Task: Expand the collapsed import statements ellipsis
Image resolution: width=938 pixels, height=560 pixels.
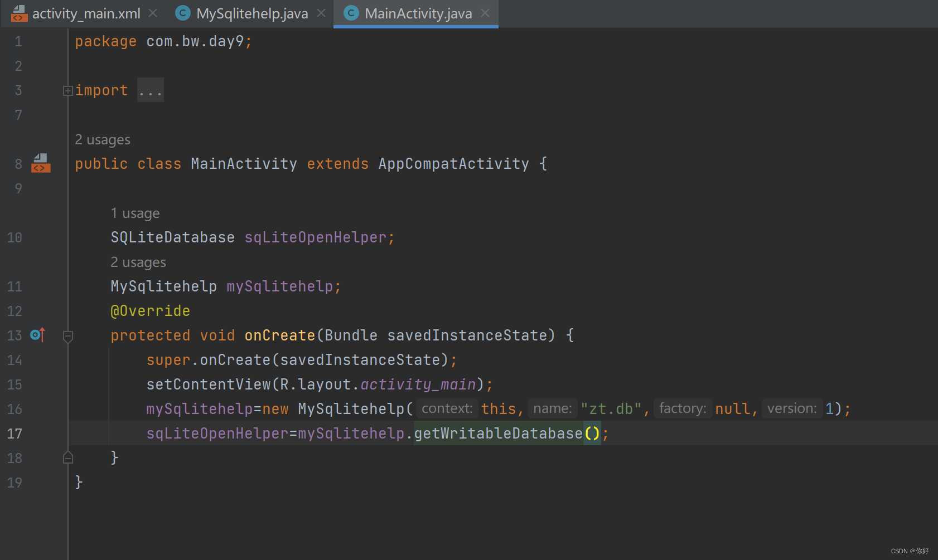Action: pyautogui.click(x=150, y=90)
